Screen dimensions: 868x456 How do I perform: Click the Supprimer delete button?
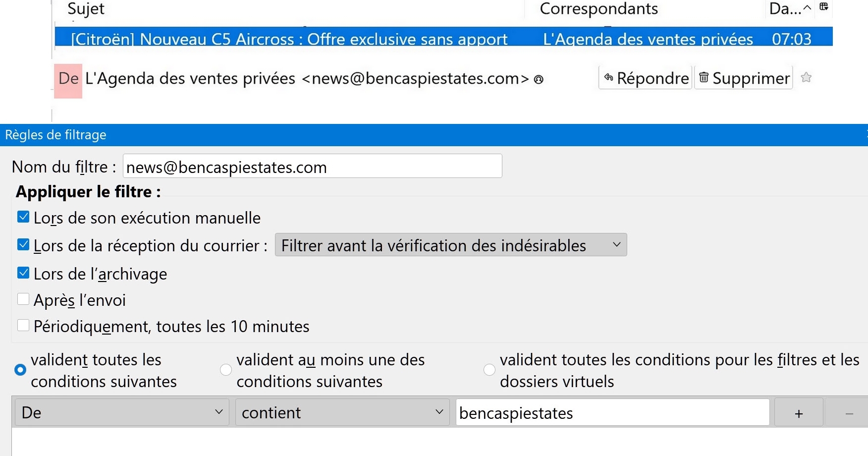(x=744, y=78)
